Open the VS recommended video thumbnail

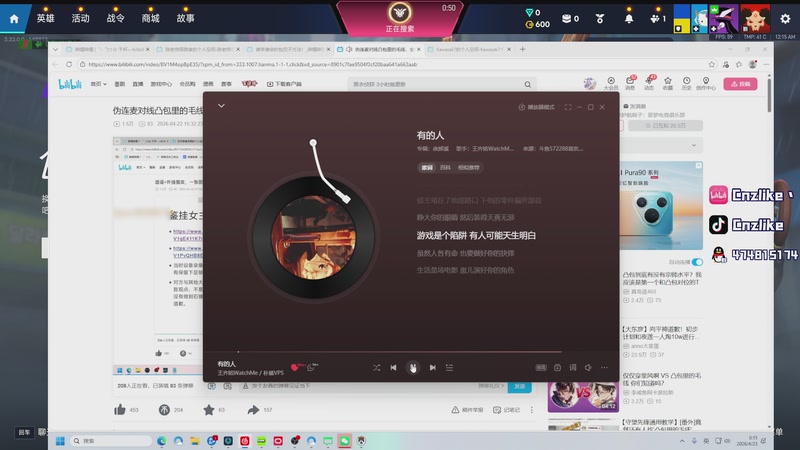click(x=583, y=396)
